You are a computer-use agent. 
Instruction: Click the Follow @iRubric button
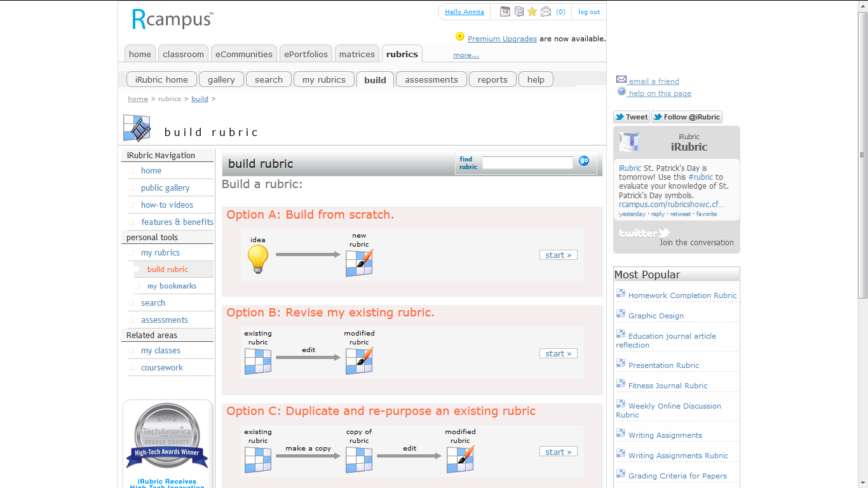tap(687, 117)
